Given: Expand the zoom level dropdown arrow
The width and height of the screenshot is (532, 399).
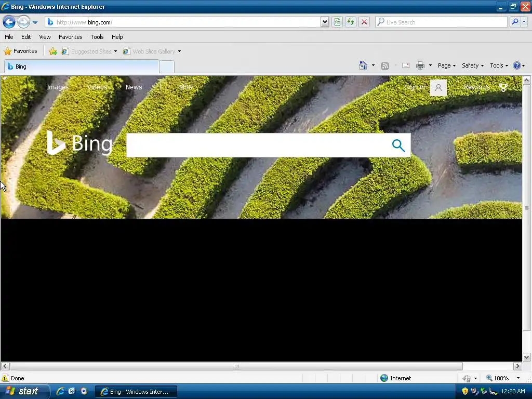Looking at the screenshot, I should [518, 378].
